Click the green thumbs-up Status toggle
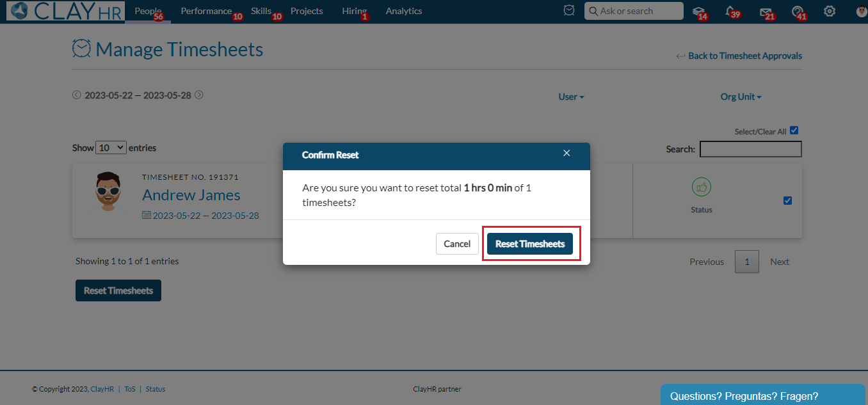The height and width of the screenshot is (405, 868). point(702,187)
